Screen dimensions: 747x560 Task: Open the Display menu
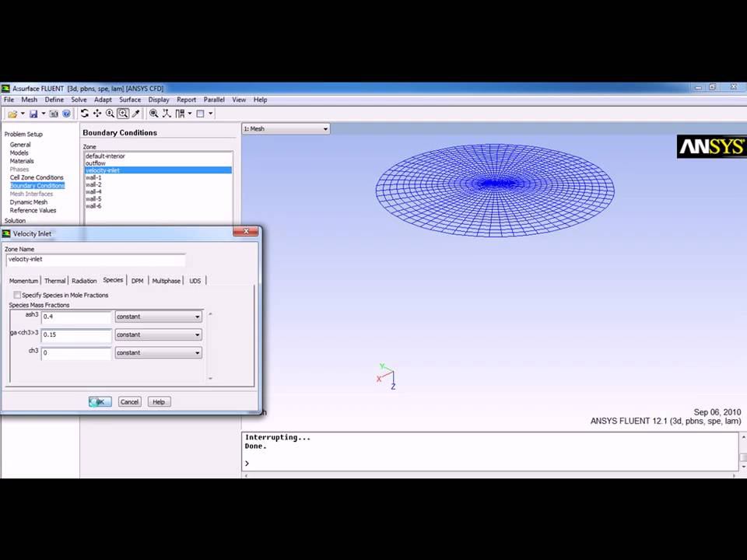159,100
